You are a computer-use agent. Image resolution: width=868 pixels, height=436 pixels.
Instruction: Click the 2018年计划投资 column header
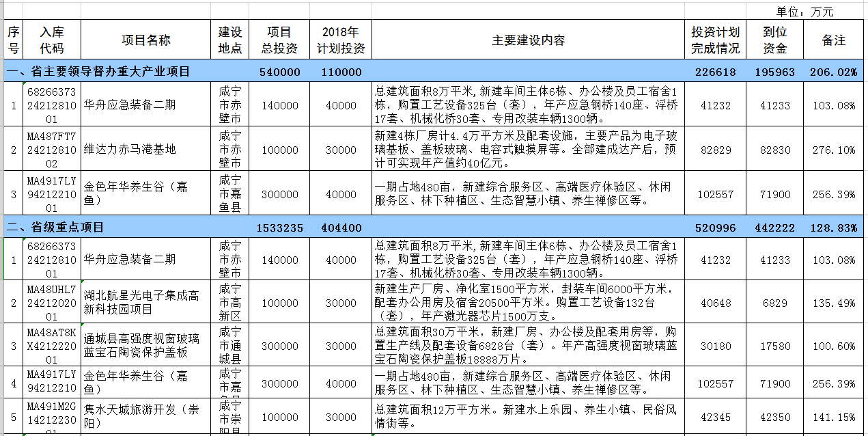pyautogui.click(x=341, y=40)
